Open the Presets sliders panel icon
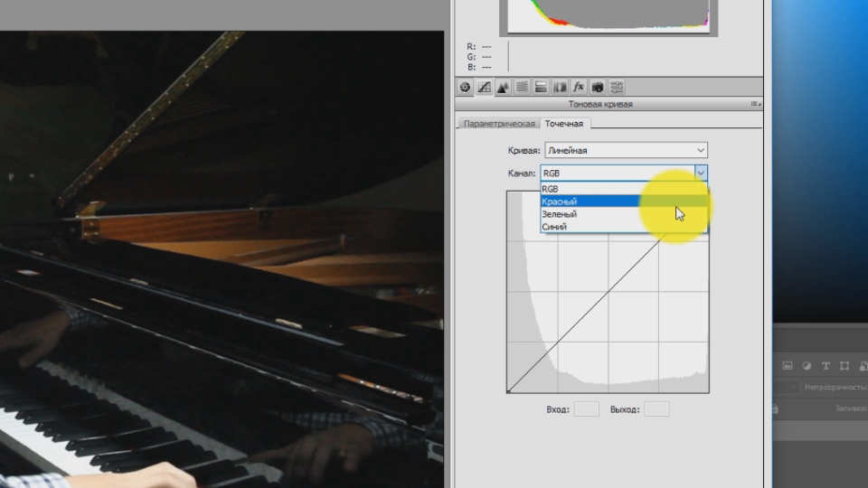 (x=617, y=87)
